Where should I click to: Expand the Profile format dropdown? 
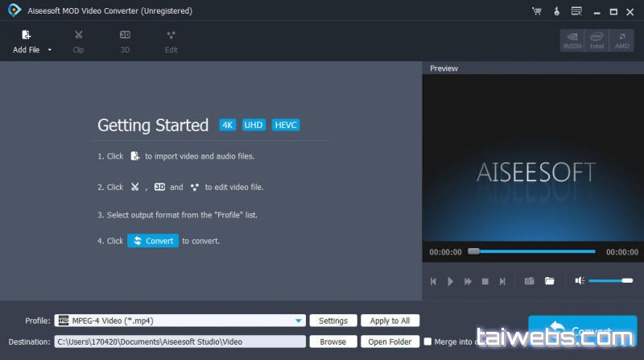[x=299, y=321]
